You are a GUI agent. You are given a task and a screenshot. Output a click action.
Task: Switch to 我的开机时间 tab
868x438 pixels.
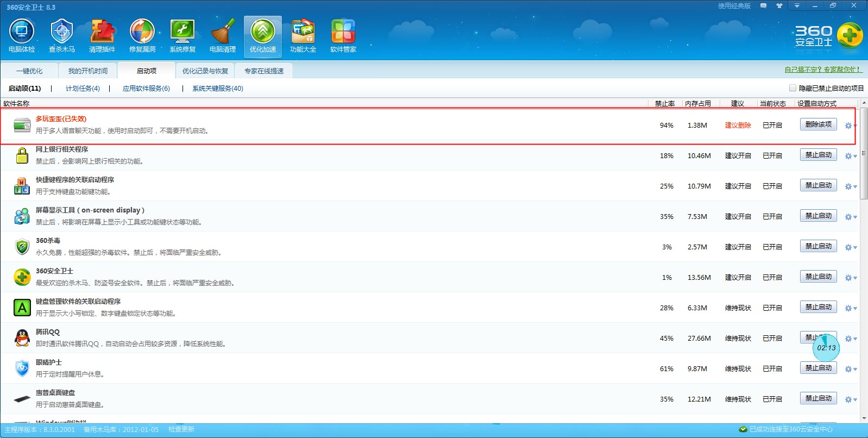(x=88, y=71)
